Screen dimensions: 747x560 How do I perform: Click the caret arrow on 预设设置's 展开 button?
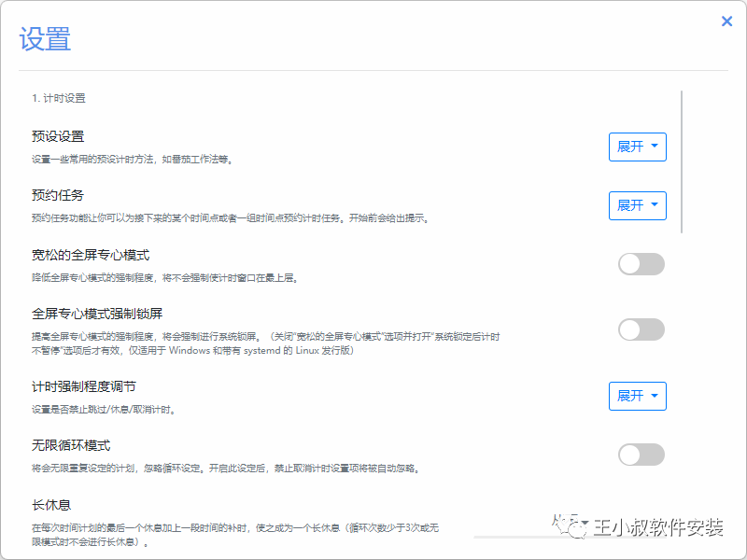tap(655, 147)
